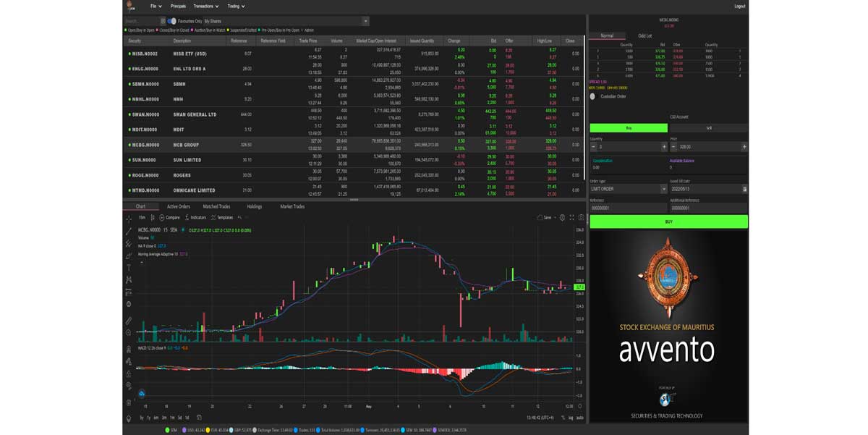The height and width of the screenshot is (435, 868).
Task: Select the Normal order book tab
Action: coord(607,35)
